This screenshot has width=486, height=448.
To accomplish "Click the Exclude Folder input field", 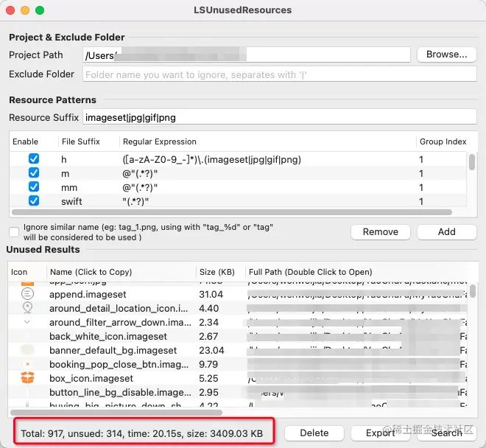I will (x=280, y=74).
